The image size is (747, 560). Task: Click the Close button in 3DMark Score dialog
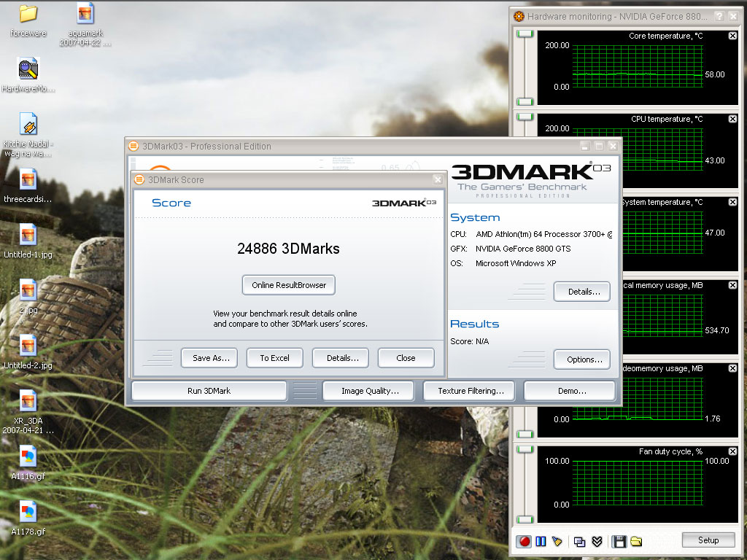(406, 358)
